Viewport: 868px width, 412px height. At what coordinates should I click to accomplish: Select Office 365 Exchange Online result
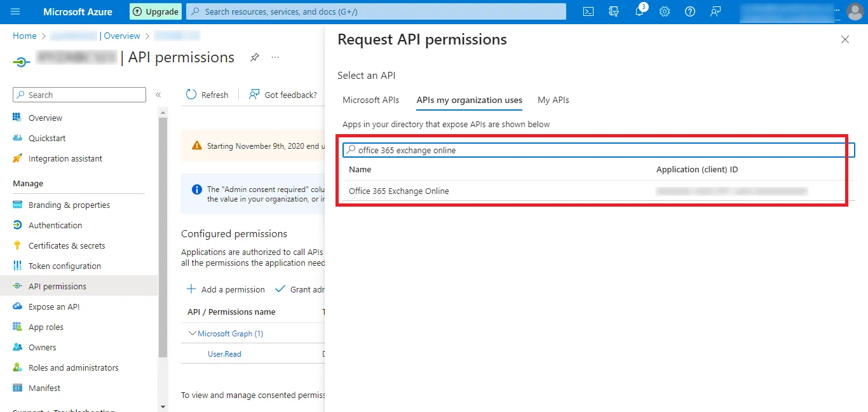coord(399,191)
